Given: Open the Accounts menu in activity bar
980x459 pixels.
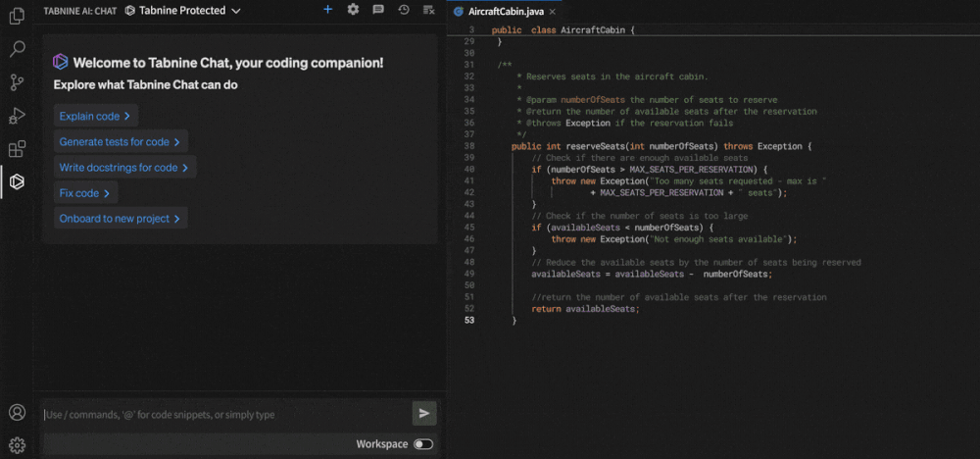Looking at the screenshot, I should (17, 412).
